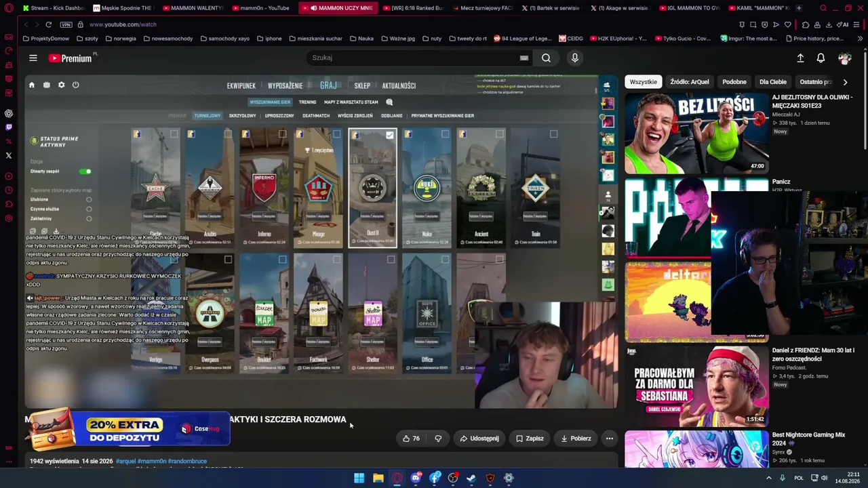Image resolution: width=868 pixels, height=488 pixels.
Task: Open the YouTube guide hamburger menu
Action: point(33,58)
